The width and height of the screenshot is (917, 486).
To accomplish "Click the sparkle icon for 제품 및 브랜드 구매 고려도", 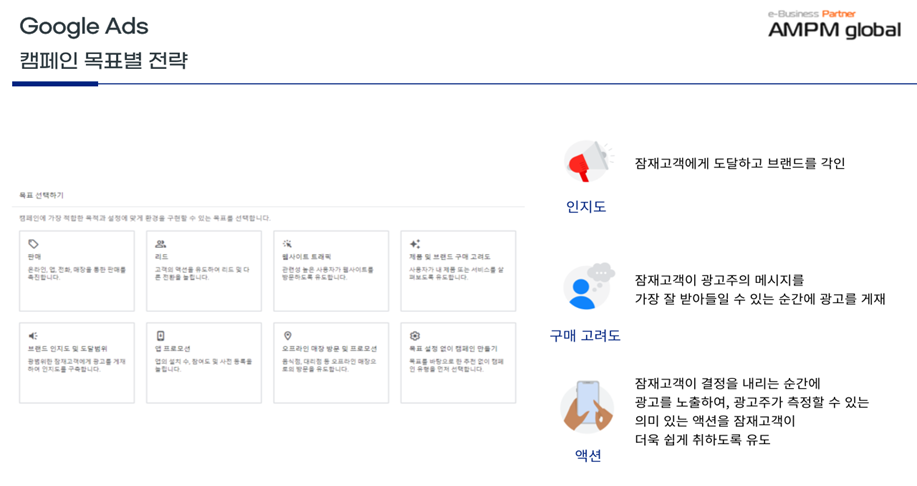I will 415,244.
